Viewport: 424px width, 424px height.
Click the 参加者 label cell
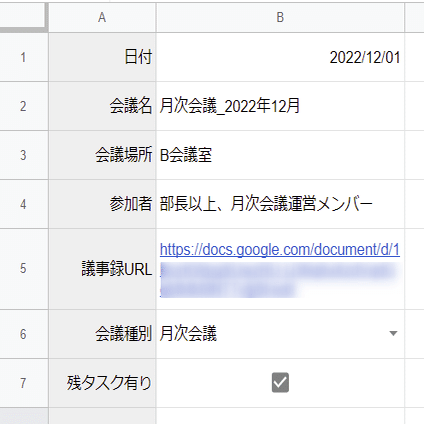point(102,204)
